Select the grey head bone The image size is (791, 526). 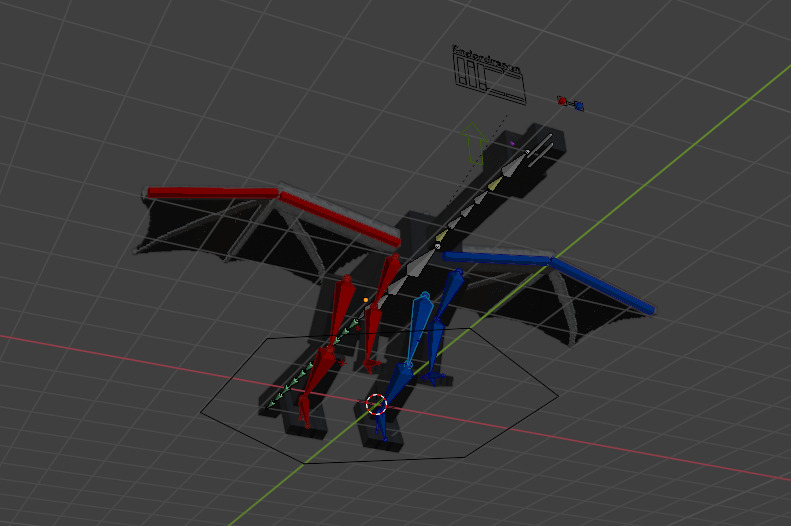point(515,164)
